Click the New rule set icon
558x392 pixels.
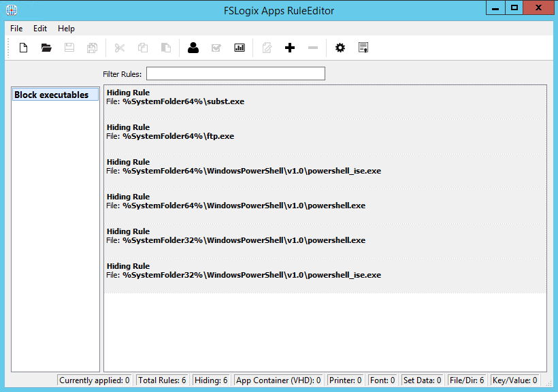pos(24,48)
